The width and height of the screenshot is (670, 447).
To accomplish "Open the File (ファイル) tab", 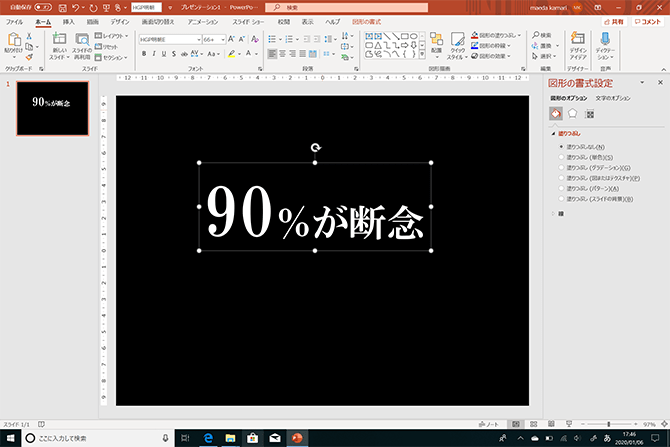I will click(x=14, y=22).
